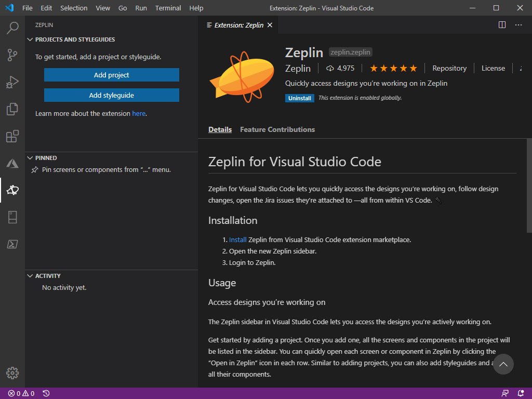Screen dimensions: 532x399
Task: Open the Selection menu
Action: point(74,8)
